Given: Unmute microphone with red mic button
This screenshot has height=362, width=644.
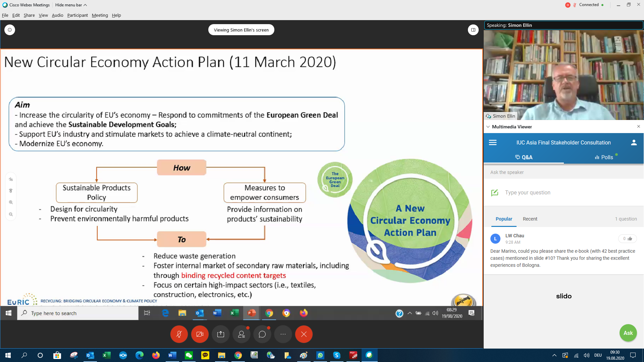Looking at the screenshot, I should 179,334.
